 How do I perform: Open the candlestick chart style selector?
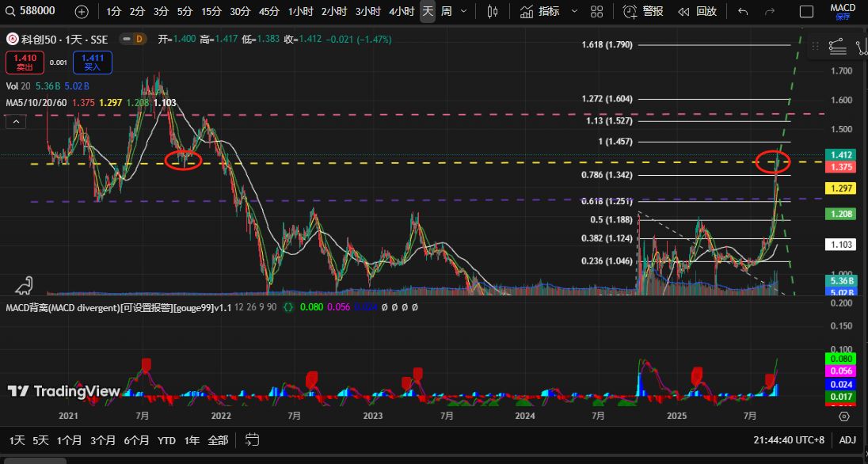(x=493, y=11)
